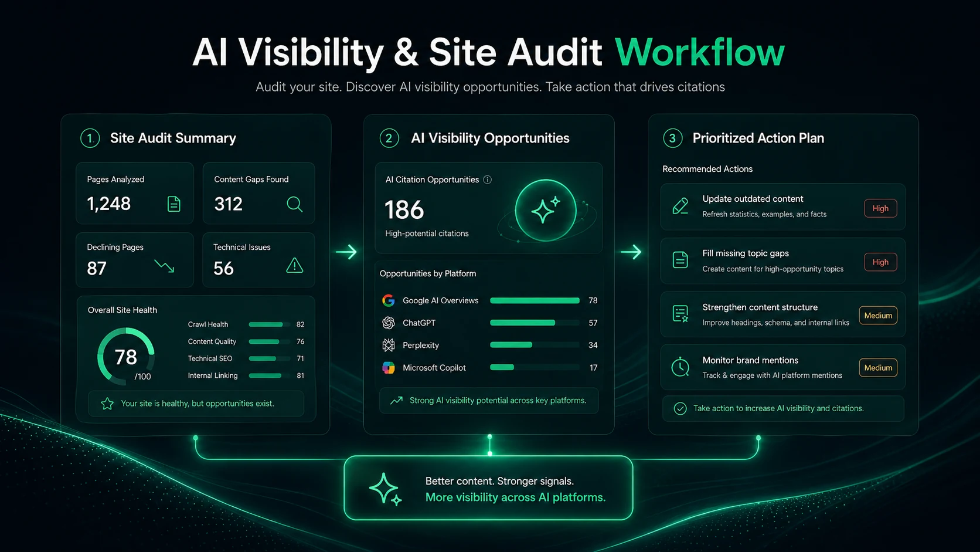980x552 pixels.
Task: Click the Technical SEO progress bar
Action: click(270, 358)
